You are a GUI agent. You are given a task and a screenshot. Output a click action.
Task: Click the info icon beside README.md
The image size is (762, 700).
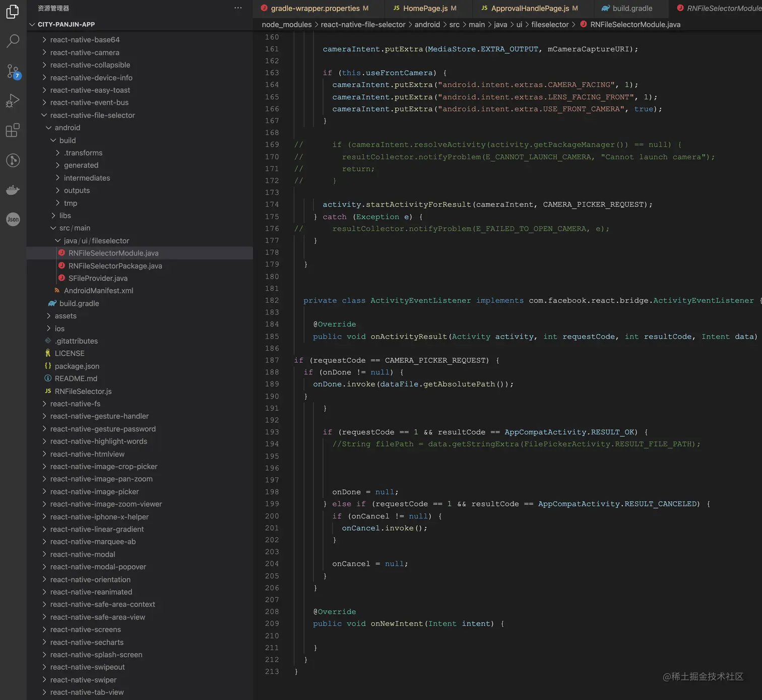coord(48,378)
